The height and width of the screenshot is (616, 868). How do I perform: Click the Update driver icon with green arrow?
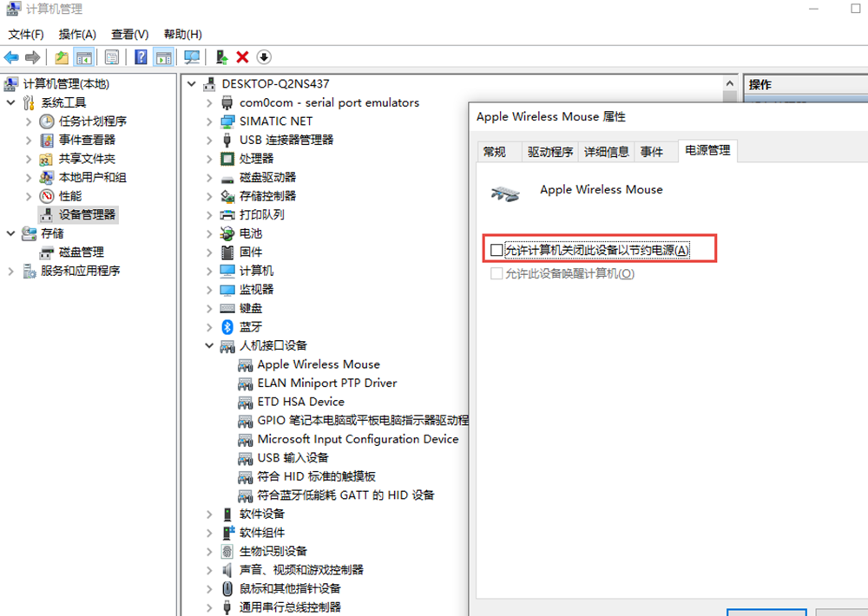tap(221, 57)
